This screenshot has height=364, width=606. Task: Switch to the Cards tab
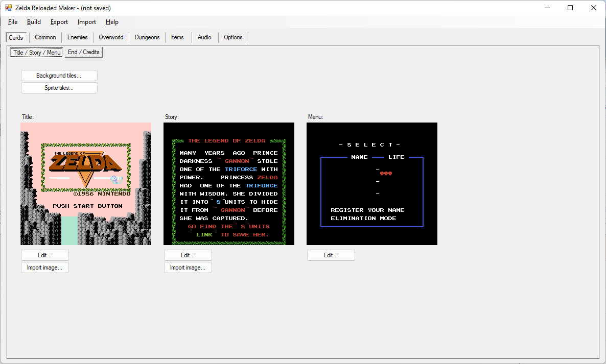[x=16, y=37]
